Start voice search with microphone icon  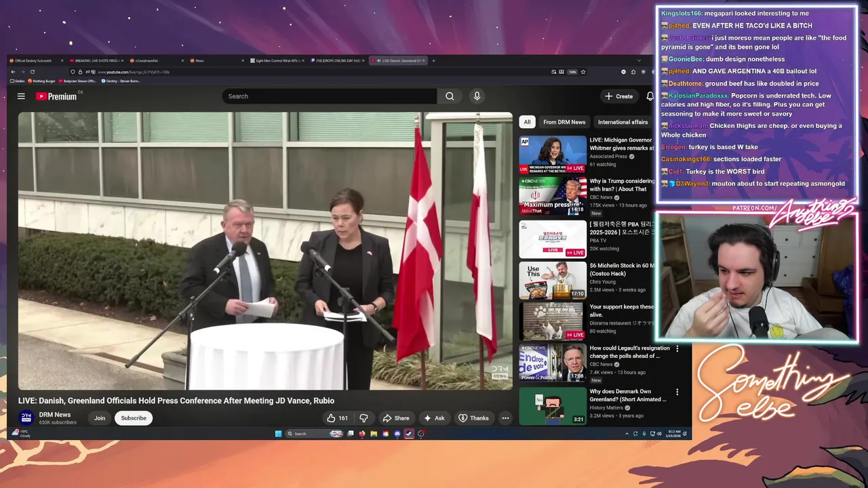click(477, 96)
